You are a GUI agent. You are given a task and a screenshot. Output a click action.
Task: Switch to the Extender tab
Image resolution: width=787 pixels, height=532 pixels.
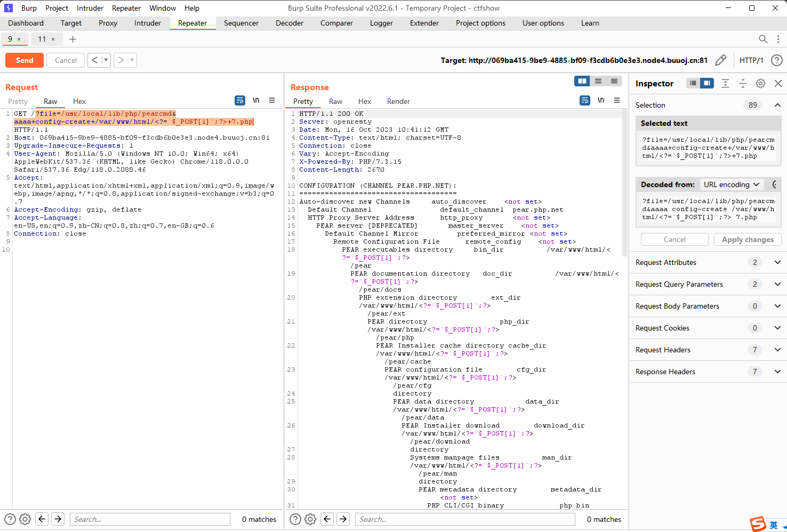[x=424, y=23]
